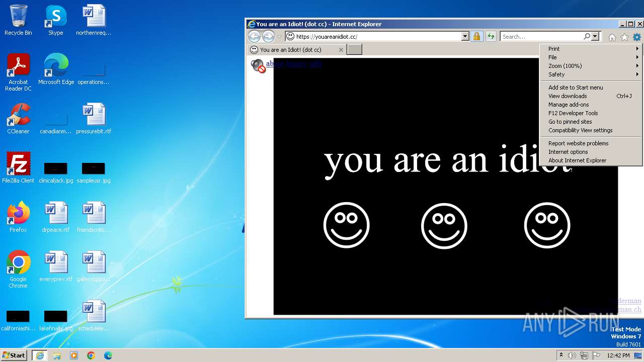Select the clinicaljack.jpg image file
The height and width of the screenshot is (362, 644).
(56, 172)
